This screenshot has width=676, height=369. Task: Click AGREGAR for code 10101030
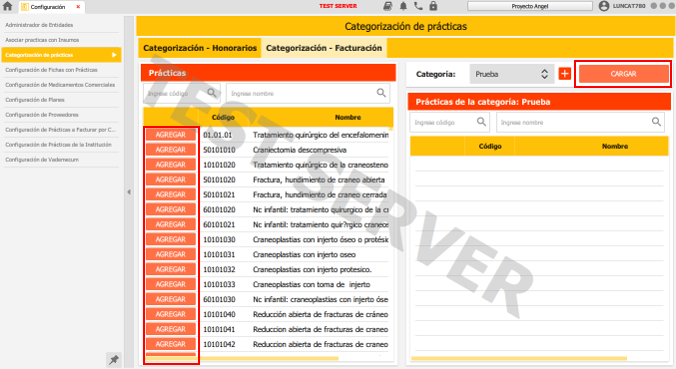point(171,239)
